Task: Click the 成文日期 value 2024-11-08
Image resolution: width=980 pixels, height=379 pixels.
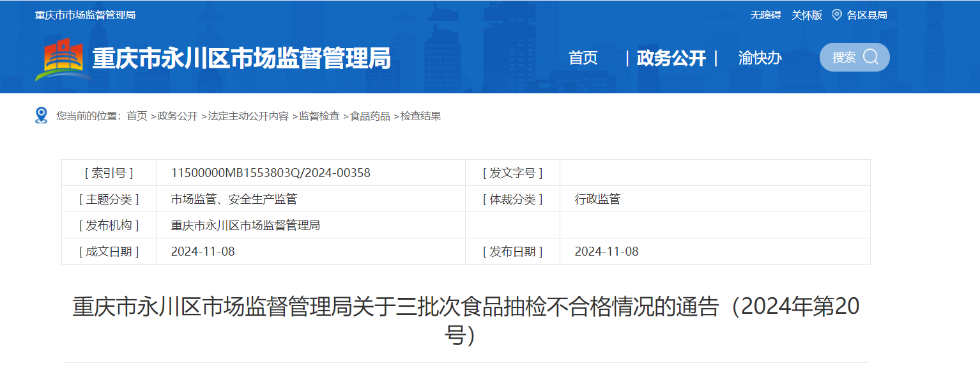Action: (203, 251)
